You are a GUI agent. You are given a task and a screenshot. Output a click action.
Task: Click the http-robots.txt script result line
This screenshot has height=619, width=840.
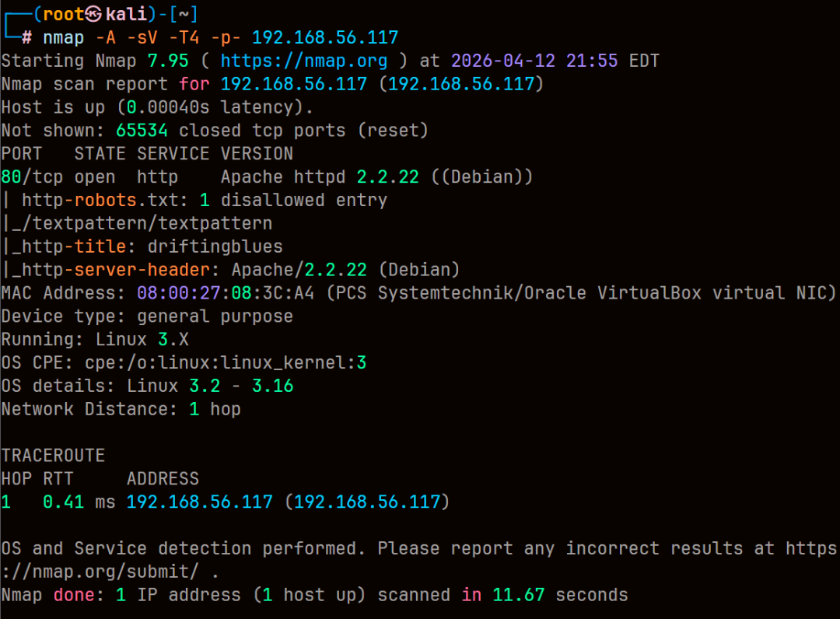(194, 201)
